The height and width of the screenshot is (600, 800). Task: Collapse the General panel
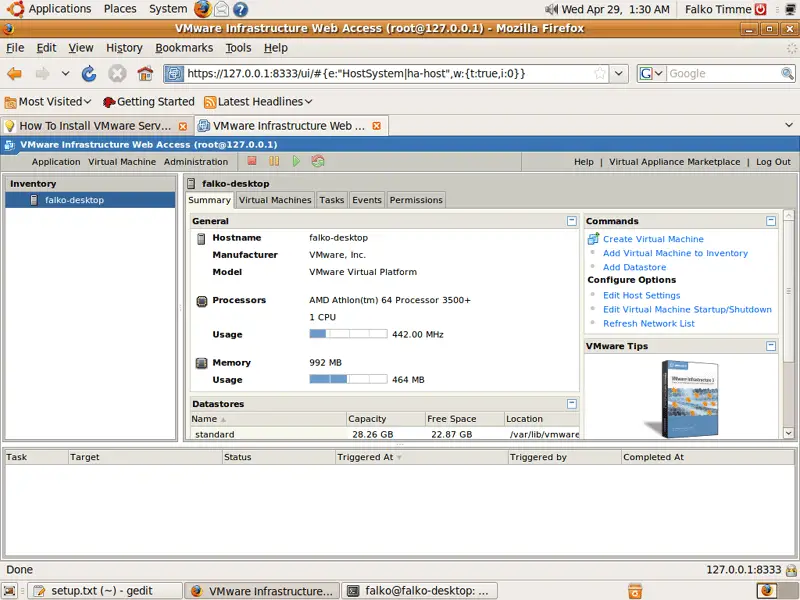point(571,221)
